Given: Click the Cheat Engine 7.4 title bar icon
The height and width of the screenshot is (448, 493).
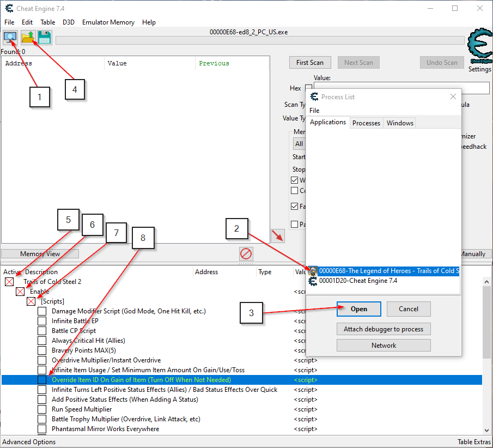Looking at the screenshot, I should click(x=9, y=9).
